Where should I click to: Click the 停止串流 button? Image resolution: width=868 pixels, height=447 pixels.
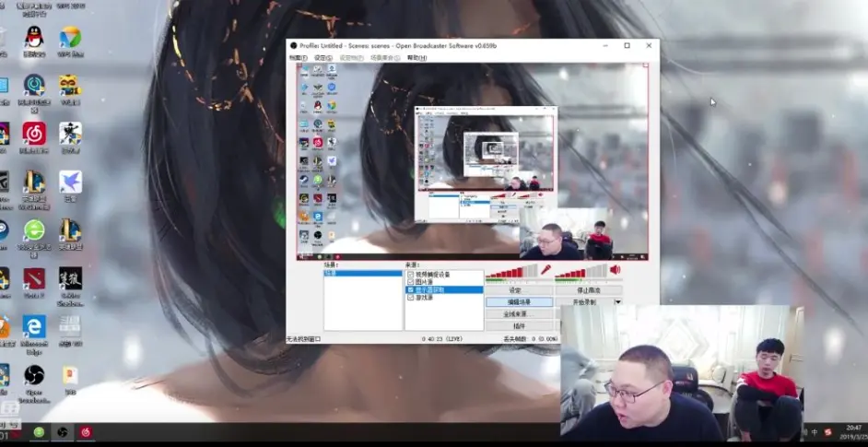tap(589, 290)
